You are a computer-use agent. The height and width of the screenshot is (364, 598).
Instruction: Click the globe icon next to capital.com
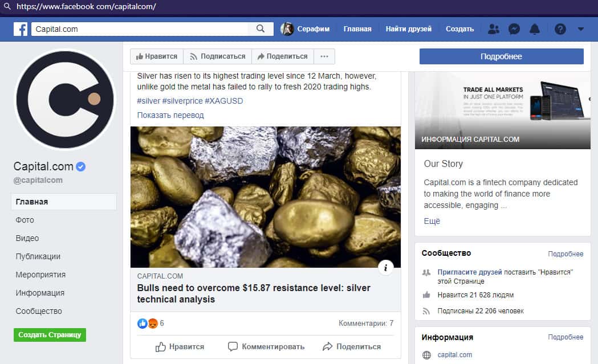(426, 355)
